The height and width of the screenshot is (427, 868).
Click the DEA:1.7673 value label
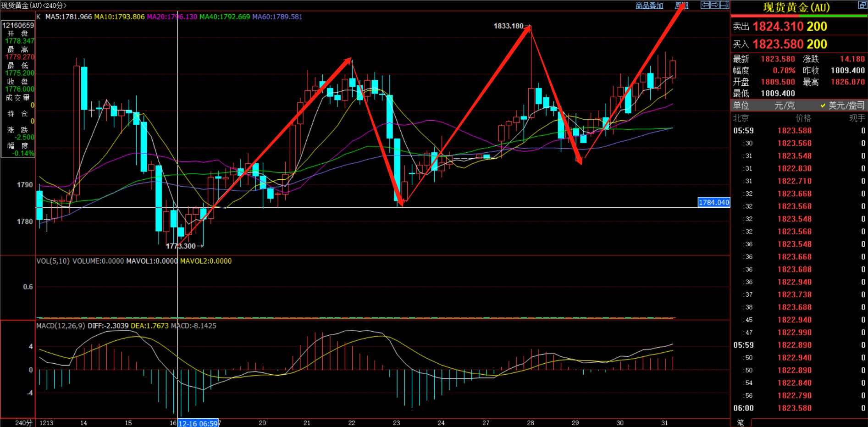click(x=150, y=326)
